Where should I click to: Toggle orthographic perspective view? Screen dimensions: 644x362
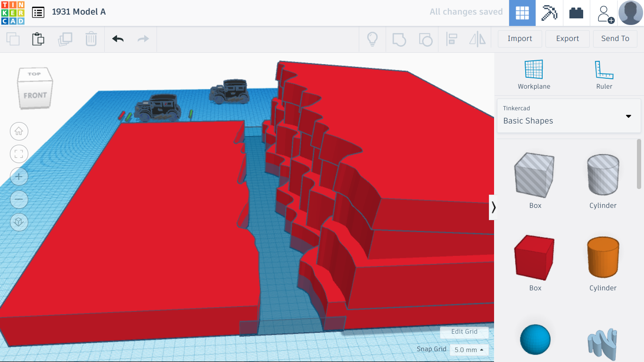click(x=19, y=222)
